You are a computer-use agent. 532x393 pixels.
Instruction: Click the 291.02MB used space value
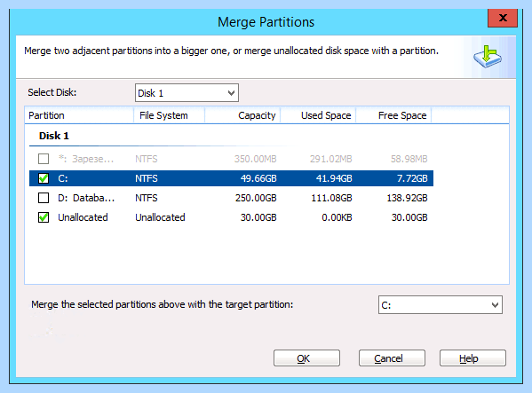(330, 159)
